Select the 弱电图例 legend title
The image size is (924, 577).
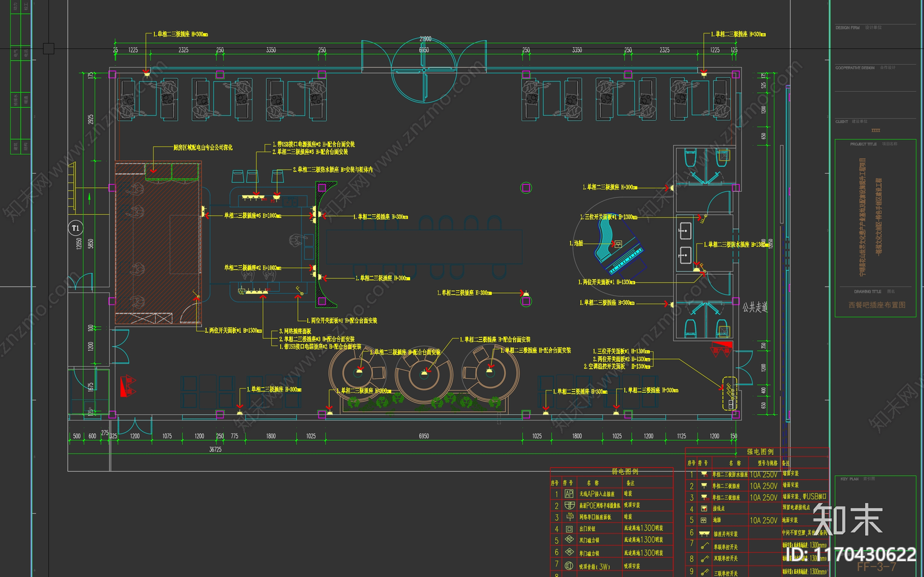coord(625,471)
